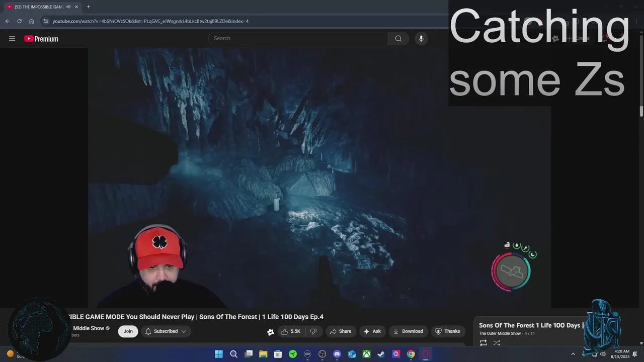Image resolution: width=644 pixels, height=362 pixels.
Task: Send Thanks to the creator
Action: 447,331
